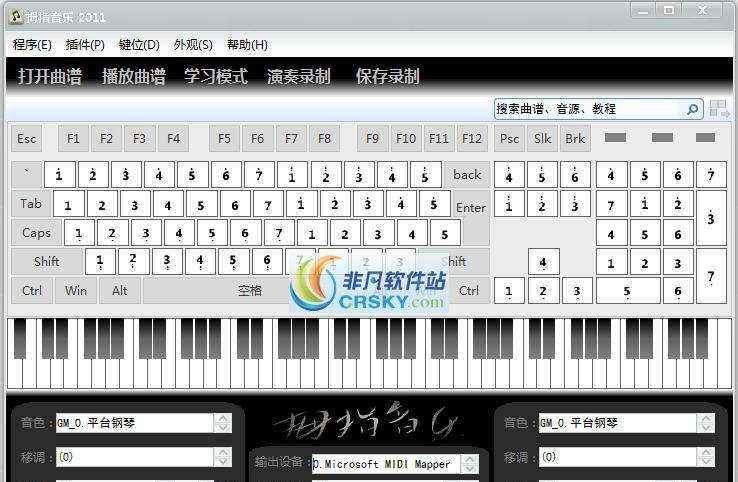Click 保存录制 to save recording
The image size is (738, 482).
[387, 76]
